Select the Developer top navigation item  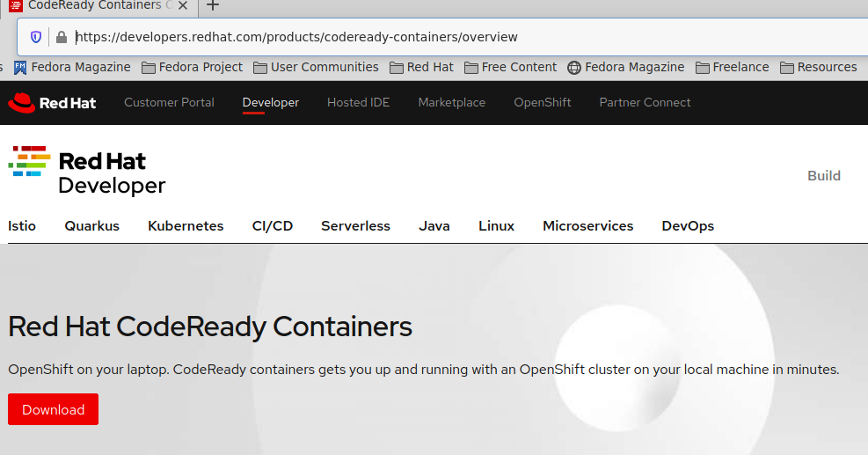(271, 102)
